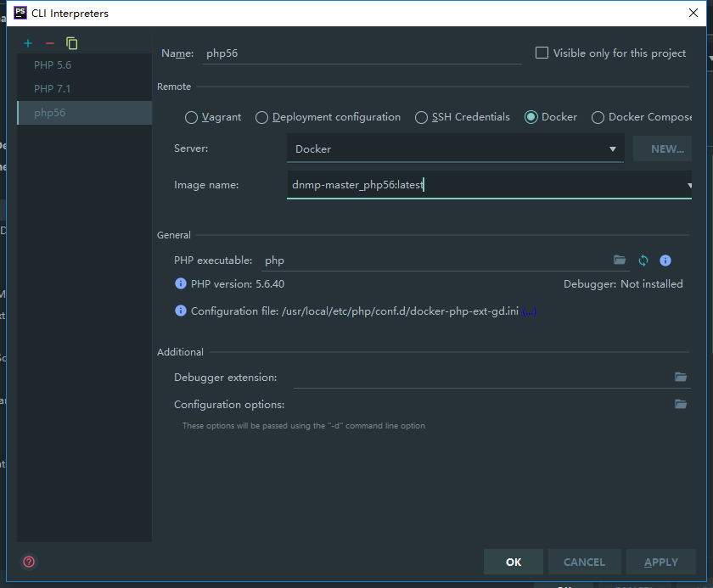Copy the selected interpreter configuration
This screenshot has width=713, height=588.
pos(72,43)
